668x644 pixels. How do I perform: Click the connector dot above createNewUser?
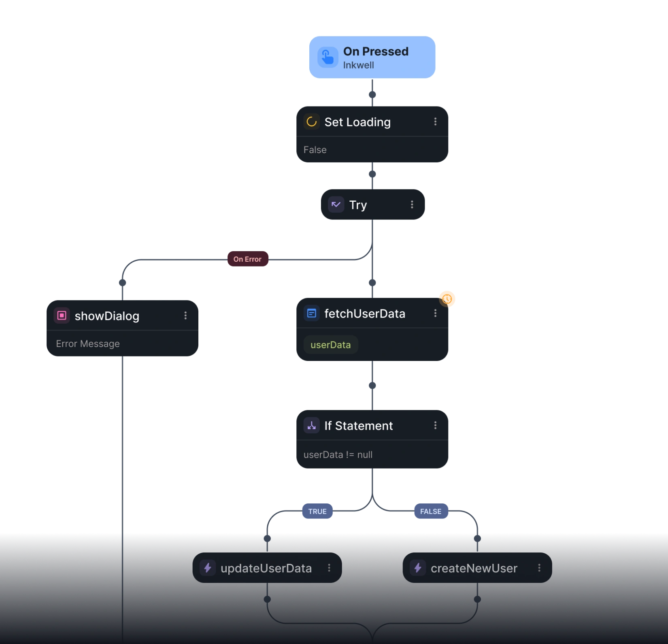[477, 539]
